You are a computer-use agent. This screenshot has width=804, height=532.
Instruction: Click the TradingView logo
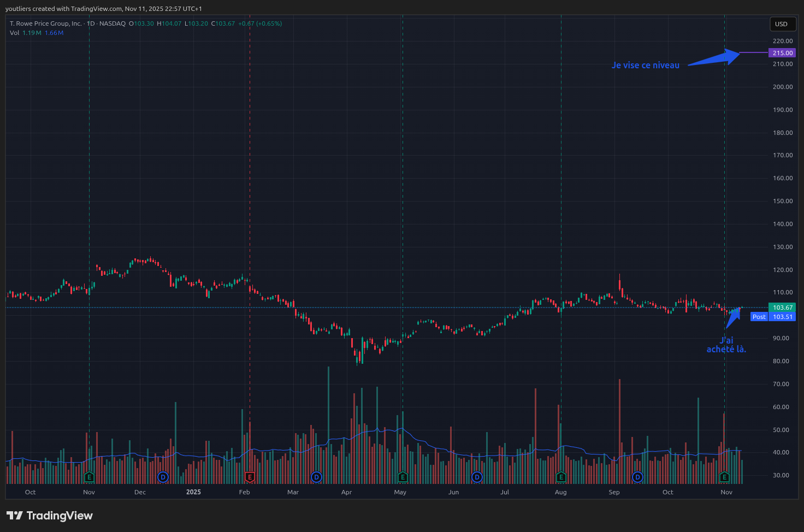[x=50, y=516]
